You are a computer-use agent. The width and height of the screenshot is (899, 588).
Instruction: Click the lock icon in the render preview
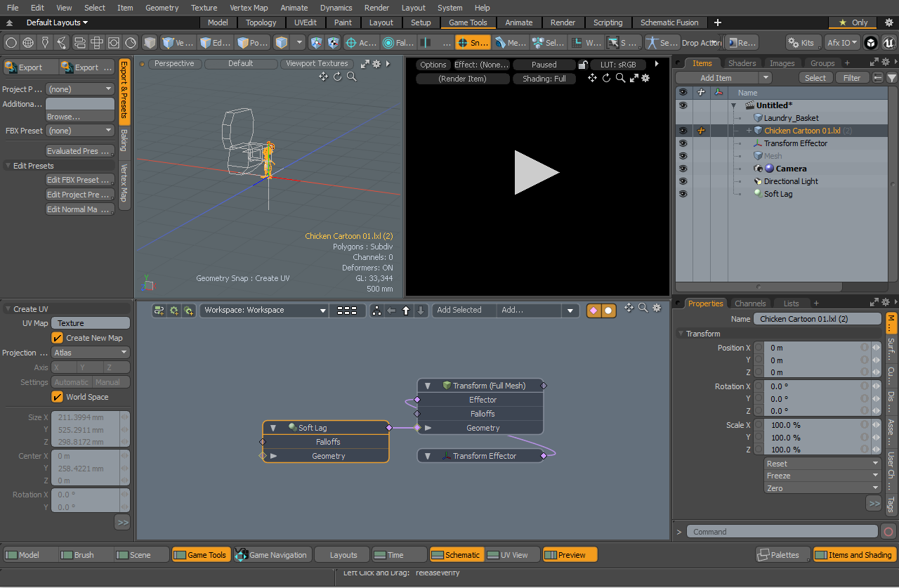coord(583,65)
